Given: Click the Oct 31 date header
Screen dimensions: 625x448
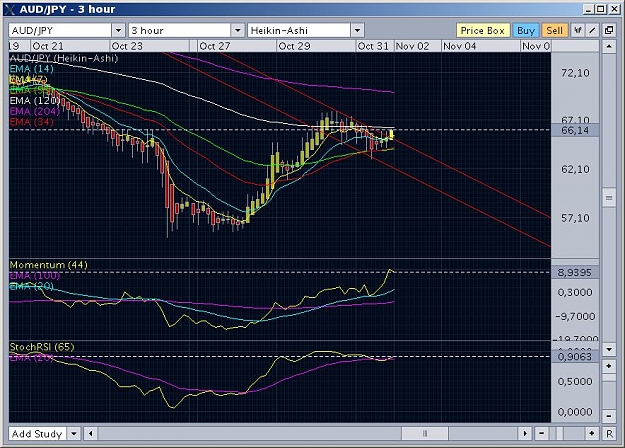Looking at the screenshot, I should (x=373, y=46).
